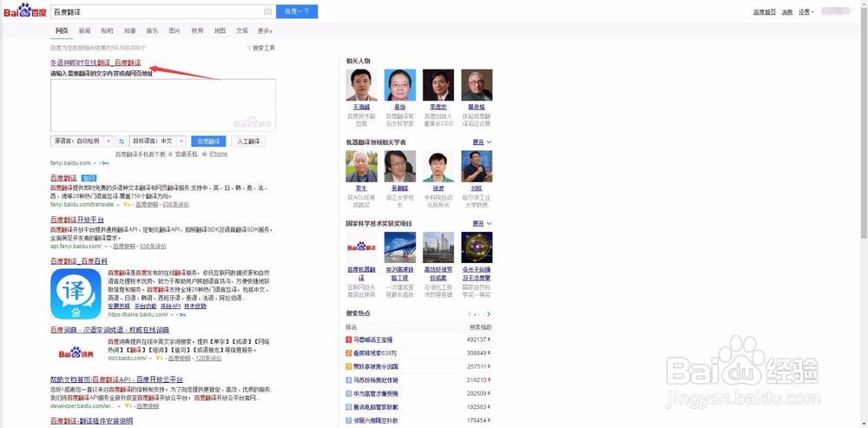Screen dimensions: 868x428
Task: Switch to the 新闻 tab
Action: pyautogui.click(x=84, y=30)
